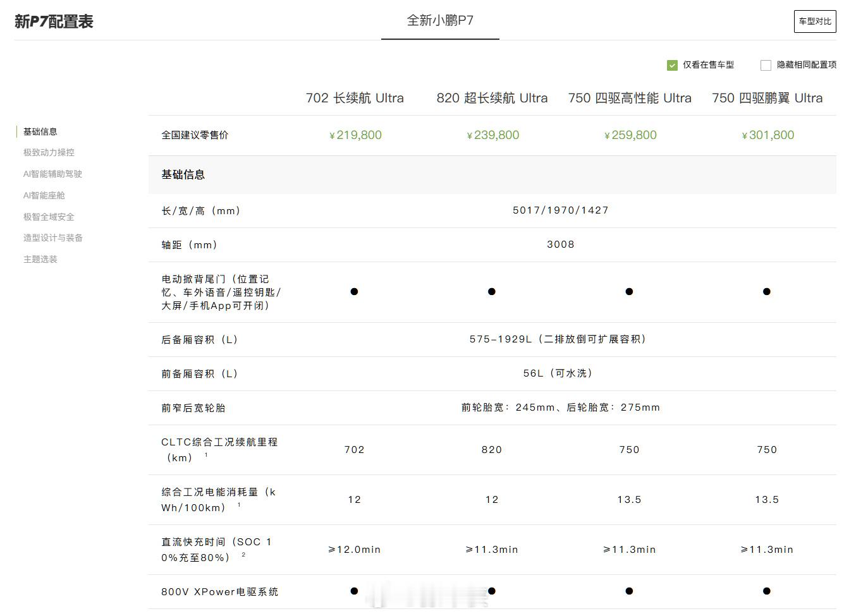This screenshot has height=616, width=856.
Task: Click the 新P7配置表 page title
Action: [54, 21]
